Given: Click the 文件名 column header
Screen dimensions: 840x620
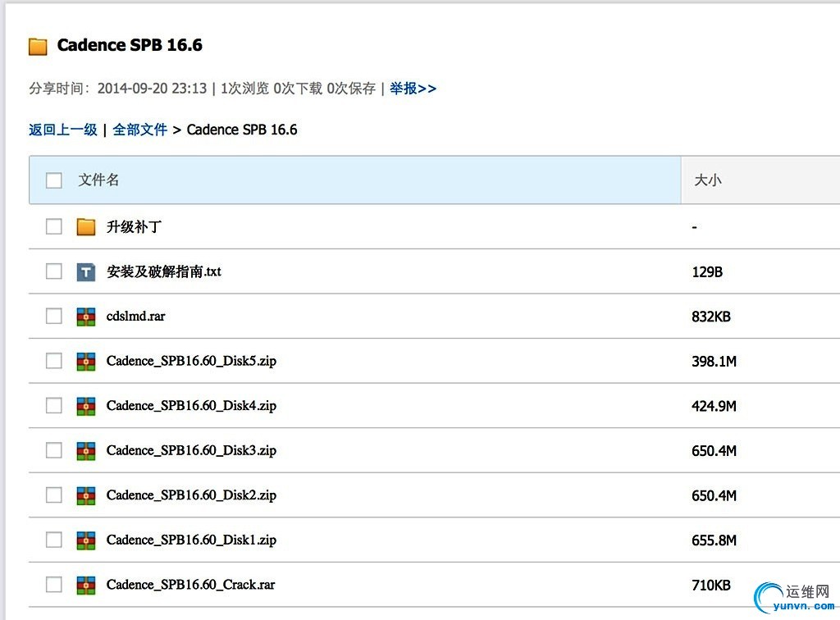Looking at the screenshot, I should (99, 180).
